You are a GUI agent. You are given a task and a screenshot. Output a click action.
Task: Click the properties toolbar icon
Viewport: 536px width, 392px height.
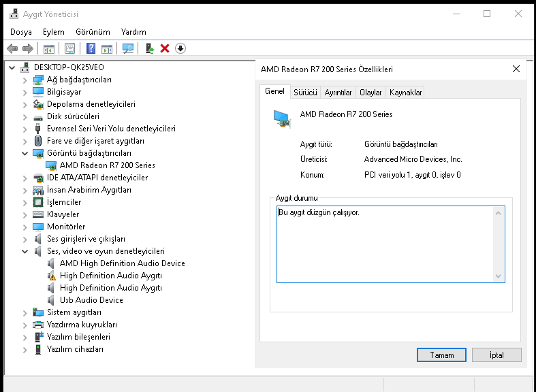[69, 48]
